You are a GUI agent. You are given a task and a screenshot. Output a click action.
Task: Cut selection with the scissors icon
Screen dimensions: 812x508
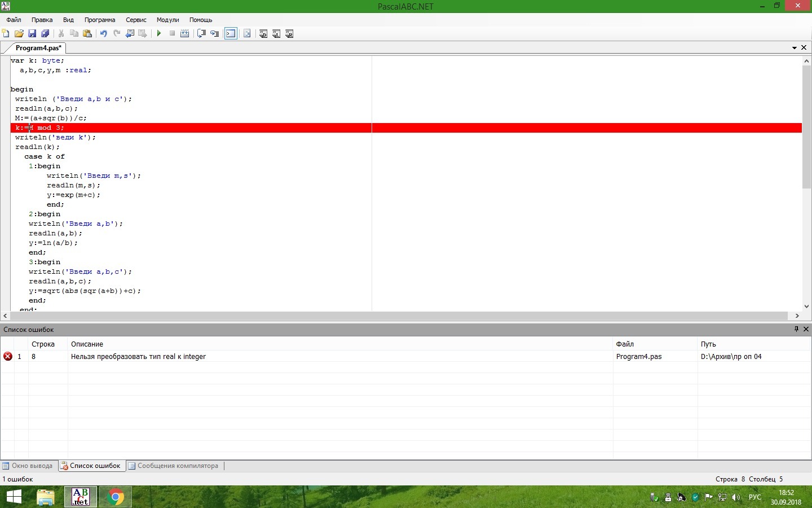(x=61, y=34)
